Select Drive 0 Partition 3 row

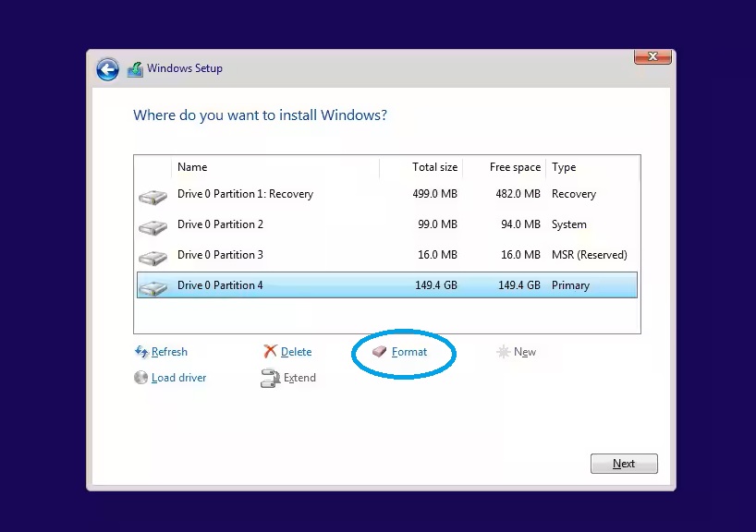point(220,255)
